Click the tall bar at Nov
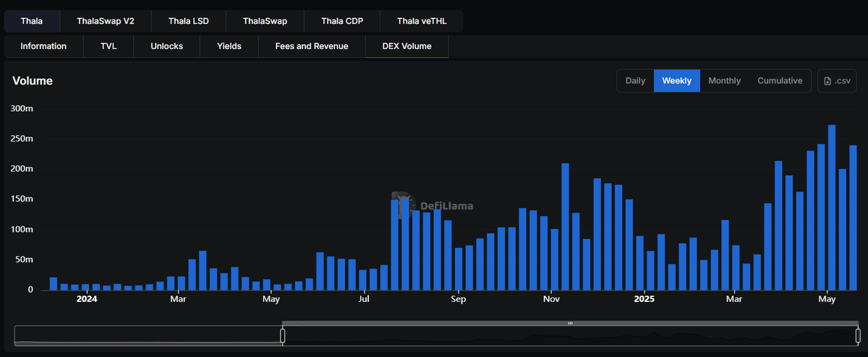868x357 pixels. point(565,226)
